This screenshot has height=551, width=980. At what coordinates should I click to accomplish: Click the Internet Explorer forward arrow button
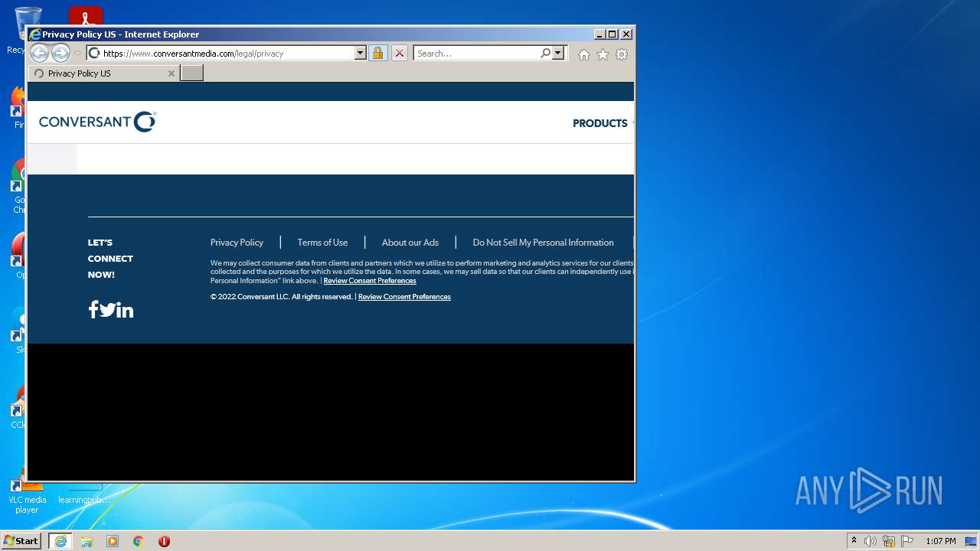60,54
